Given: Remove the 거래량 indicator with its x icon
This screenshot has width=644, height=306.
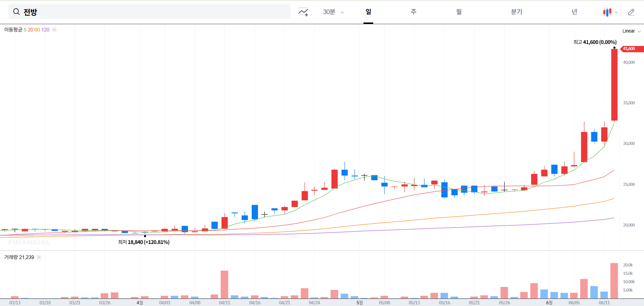Looking at the screenshot, I should [x=39, y=257].
